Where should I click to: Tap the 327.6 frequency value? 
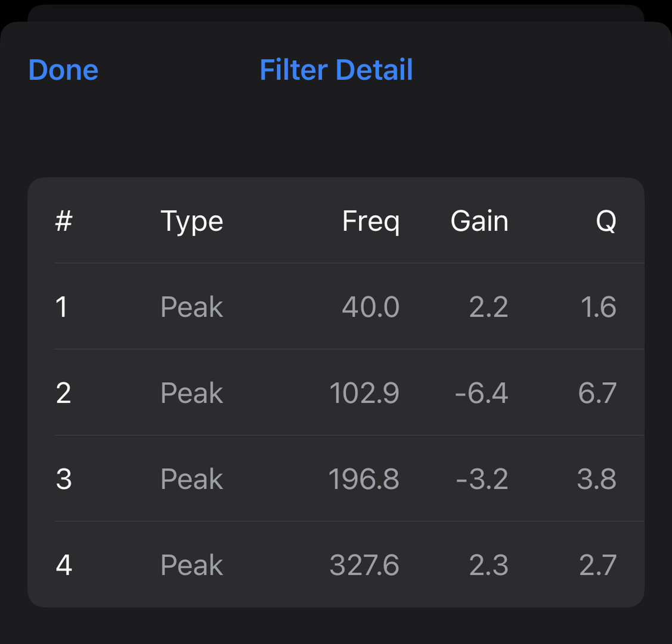[364, 565]
